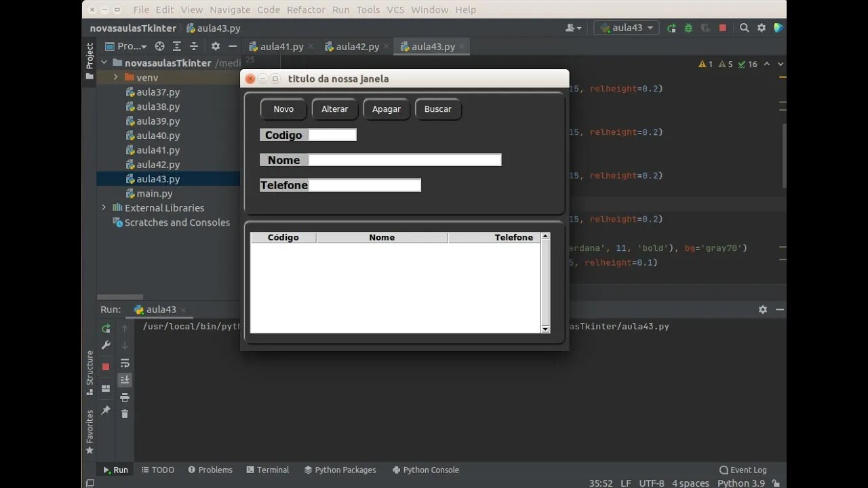868x488 pixels.
Task: Open the VCS menu
Action: tap(395, 9)
